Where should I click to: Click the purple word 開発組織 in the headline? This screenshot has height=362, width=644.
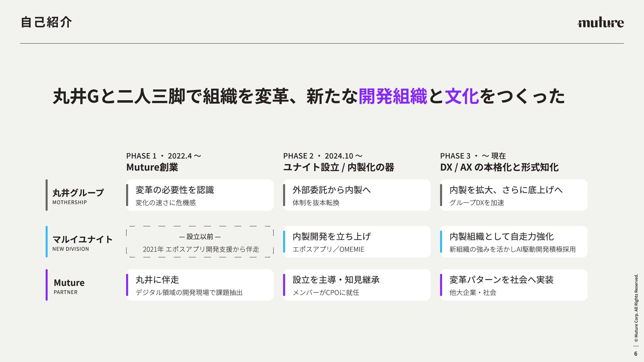point(393,96)
